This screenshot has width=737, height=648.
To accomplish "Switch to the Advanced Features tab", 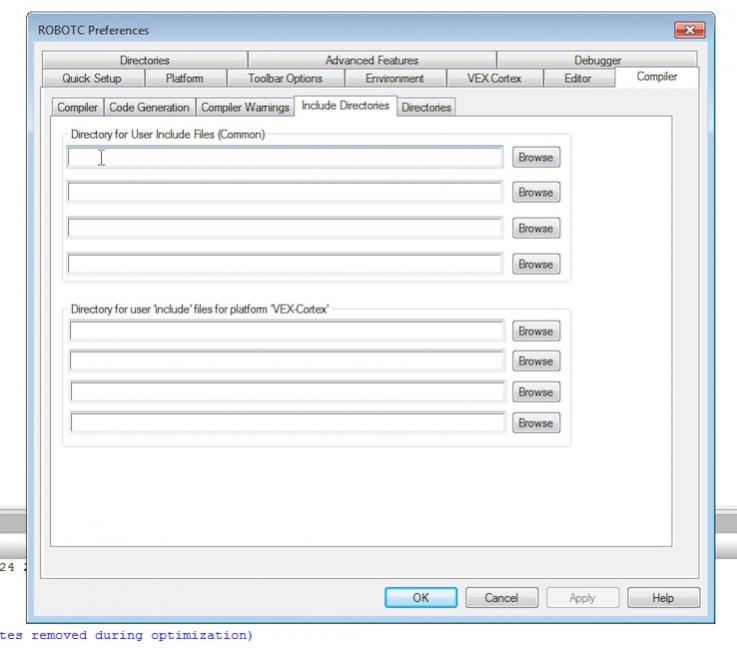I will click(x=372, y=60).
